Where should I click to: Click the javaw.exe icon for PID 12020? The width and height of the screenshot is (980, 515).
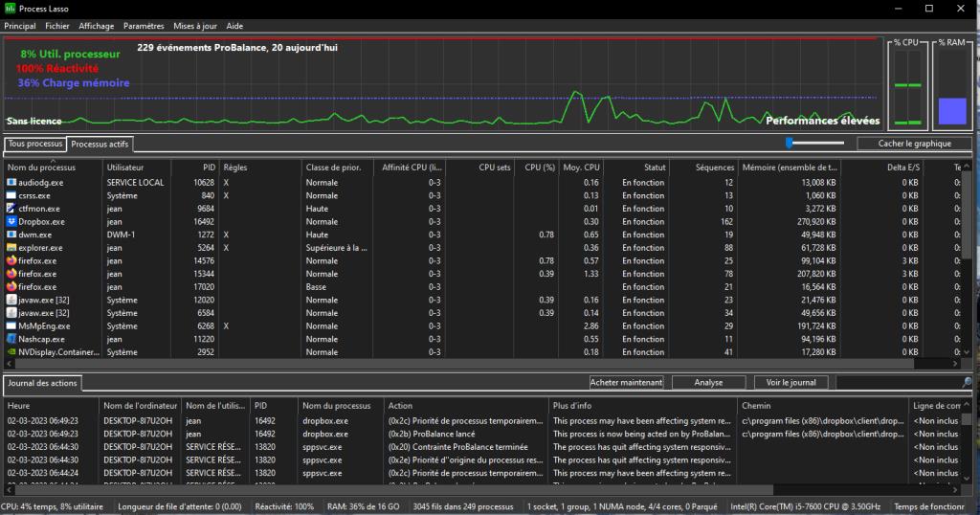(11, 300)
